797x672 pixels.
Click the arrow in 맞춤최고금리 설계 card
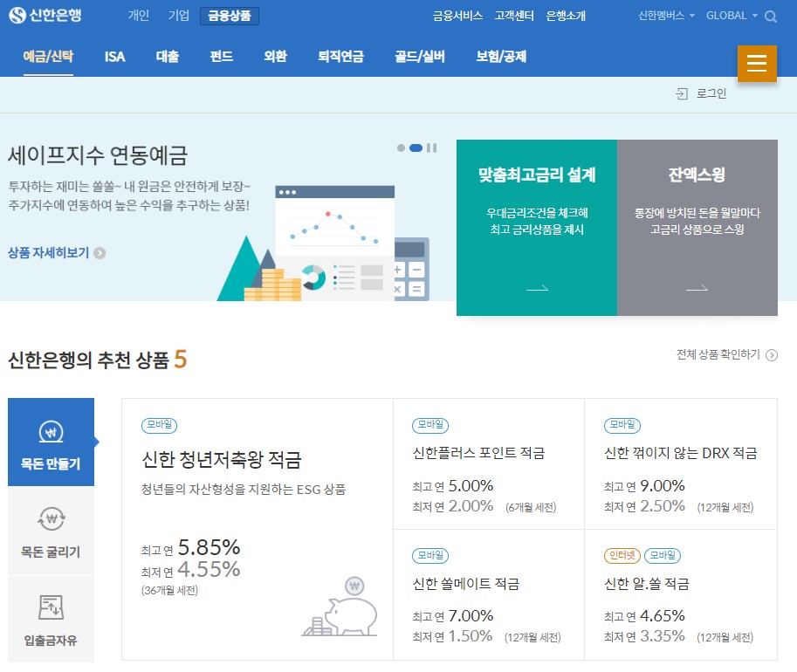pos(537,288)
